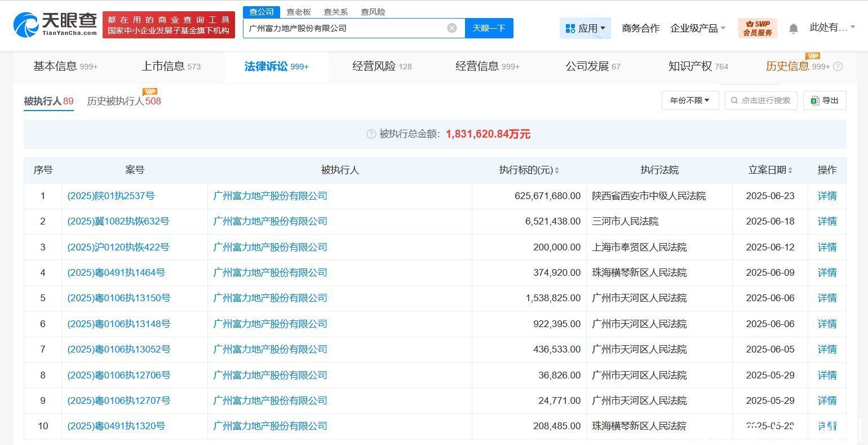Click the total amount 1,831,620.84万元
This screenshot has height=445, width=868.
(488, 134)
